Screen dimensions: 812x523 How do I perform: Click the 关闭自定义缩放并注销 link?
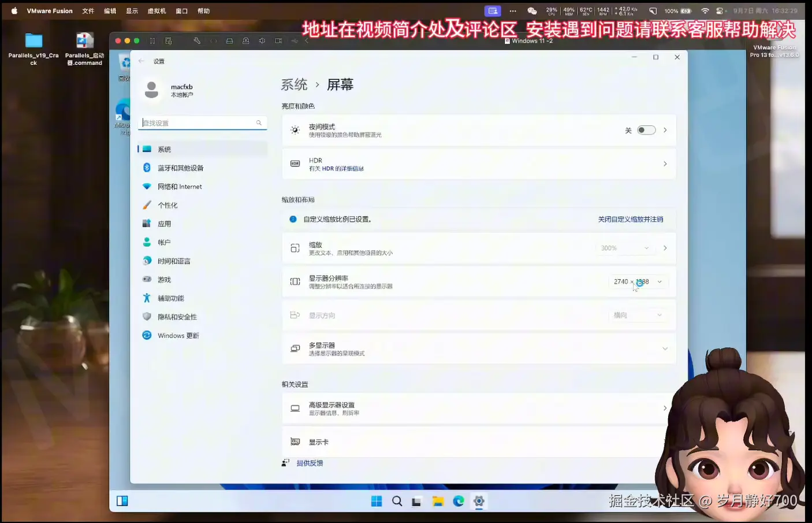[x=631, y=219]
